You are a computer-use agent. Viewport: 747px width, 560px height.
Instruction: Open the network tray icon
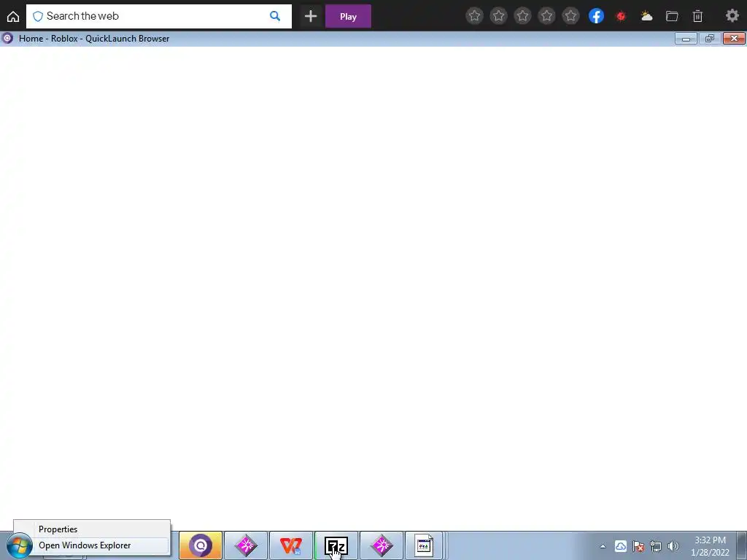656,546
